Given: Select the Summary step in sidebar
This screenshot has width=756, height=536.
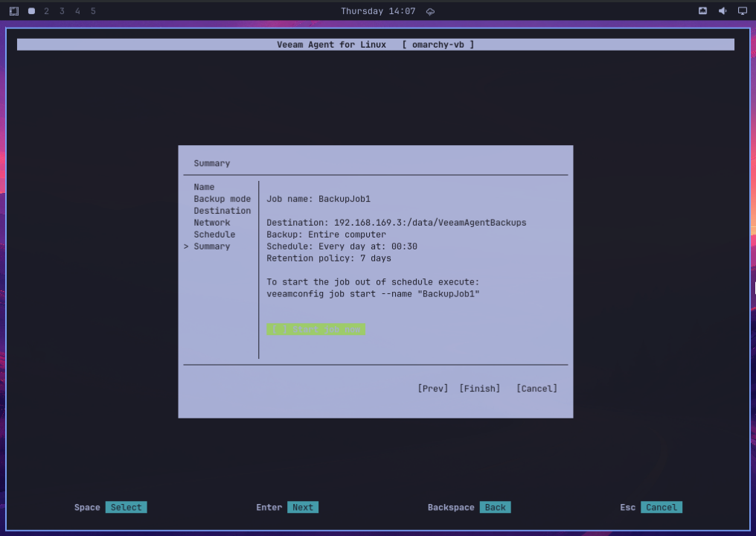Looking at the screenshot, I should (211, 246).
